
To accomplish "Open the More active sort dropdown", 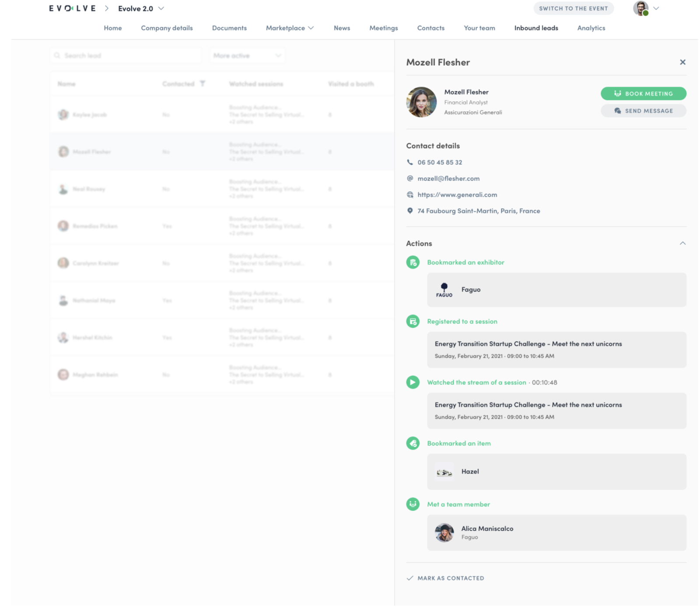I will pos(247,56).
